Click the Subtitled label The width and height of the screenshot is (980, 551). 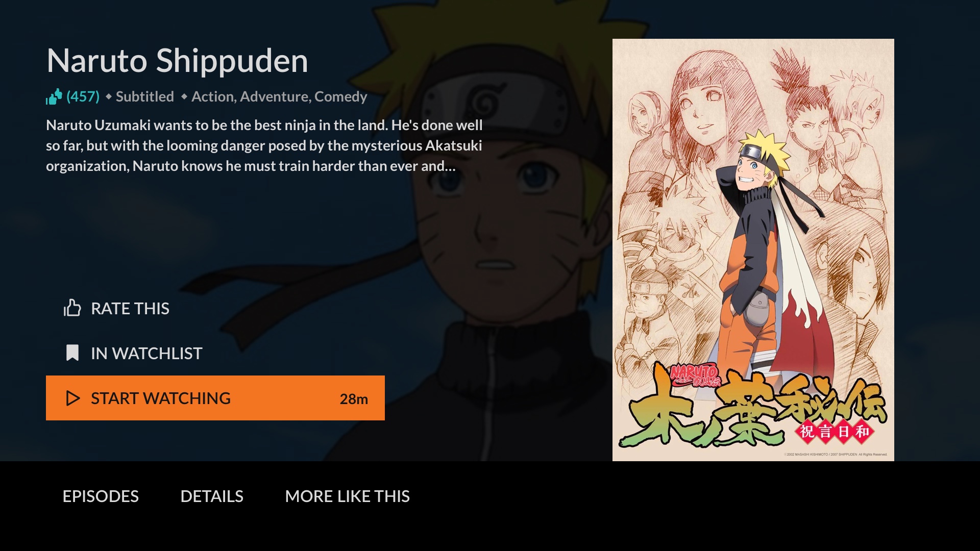(145, 96)
